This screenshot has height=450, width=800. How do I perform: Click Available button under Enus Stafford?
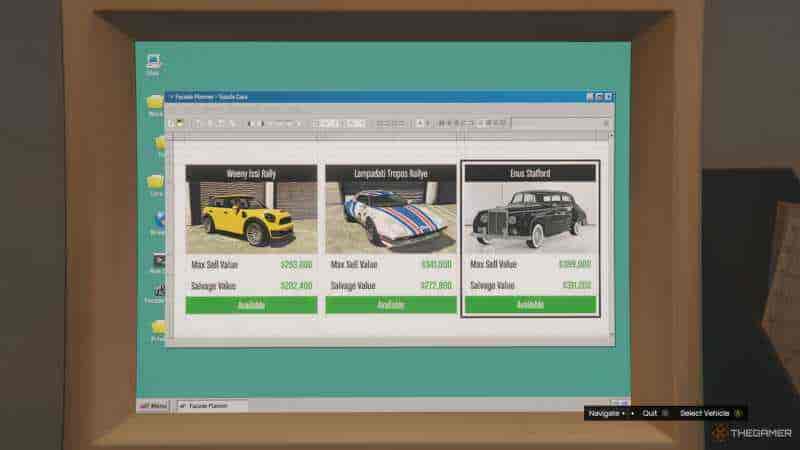(530, 305)
